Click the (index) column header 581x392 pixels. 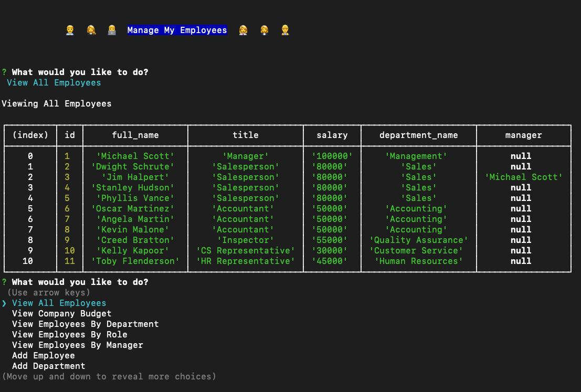click(30, 135)
